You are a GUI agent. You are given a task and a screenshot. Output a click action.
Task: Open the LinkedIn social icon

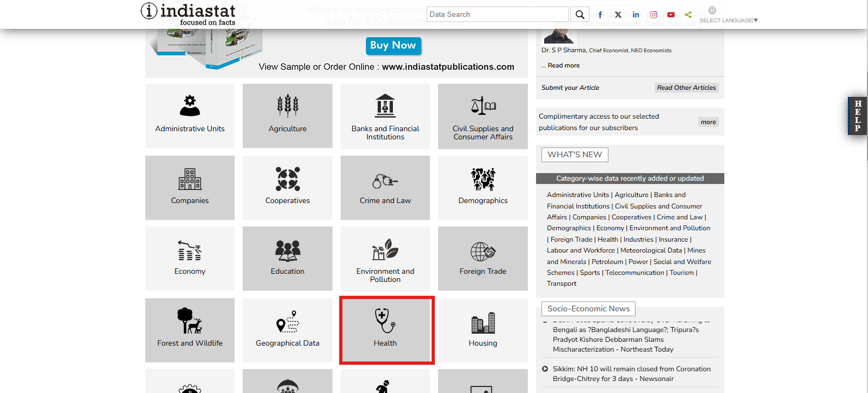point(636,15)
